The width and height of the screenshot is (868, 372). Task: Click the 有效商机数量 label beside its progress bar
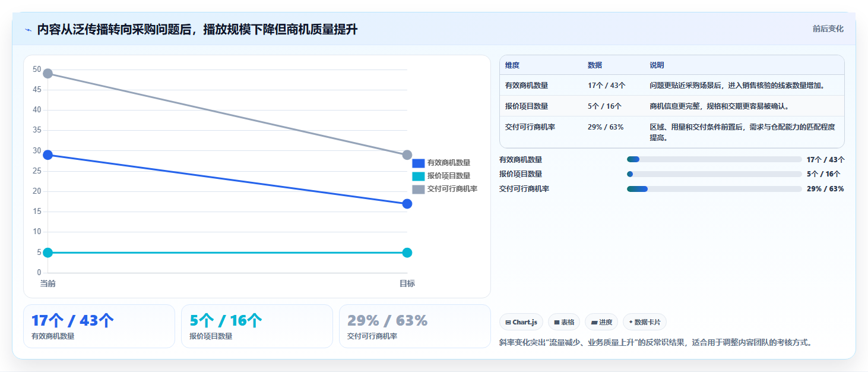click(521, 159)
